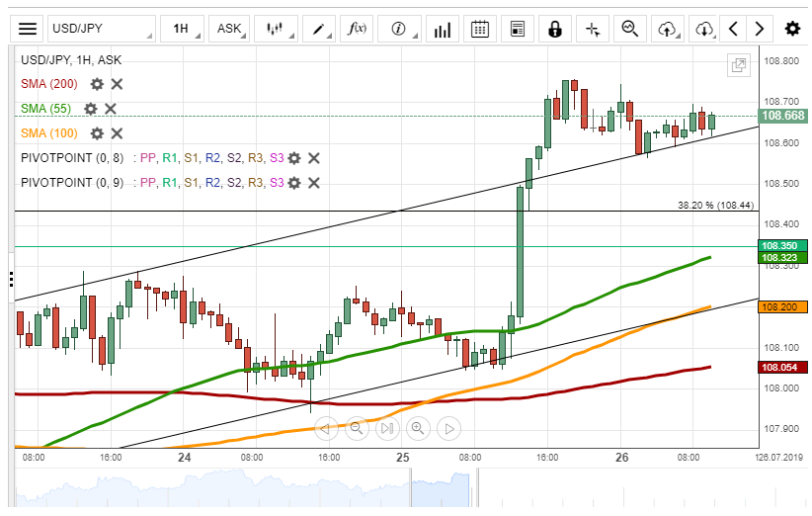Remove the SMA (55) indicator
812x516 pixels.
tap(111, 109)
